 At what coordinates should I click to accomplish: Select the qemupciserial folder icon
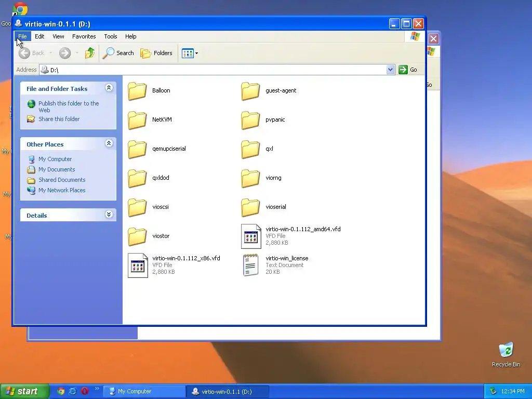point(137,149)
